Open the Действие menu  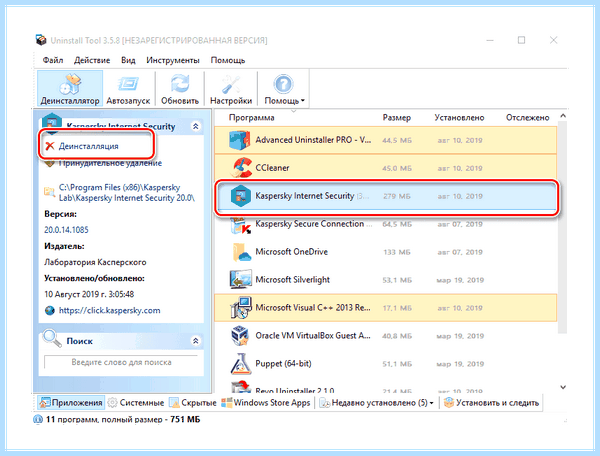tap(92, 60)
